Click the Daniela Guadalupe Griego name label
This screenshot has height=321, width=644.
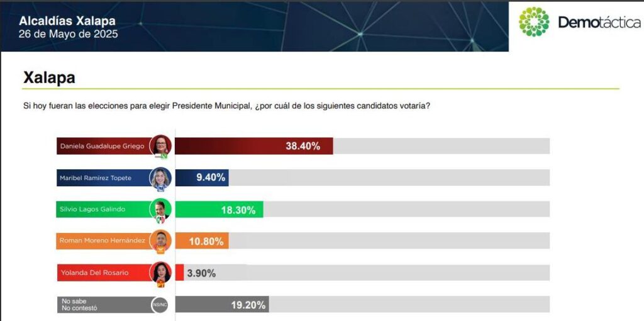click(x=103, y=146)
